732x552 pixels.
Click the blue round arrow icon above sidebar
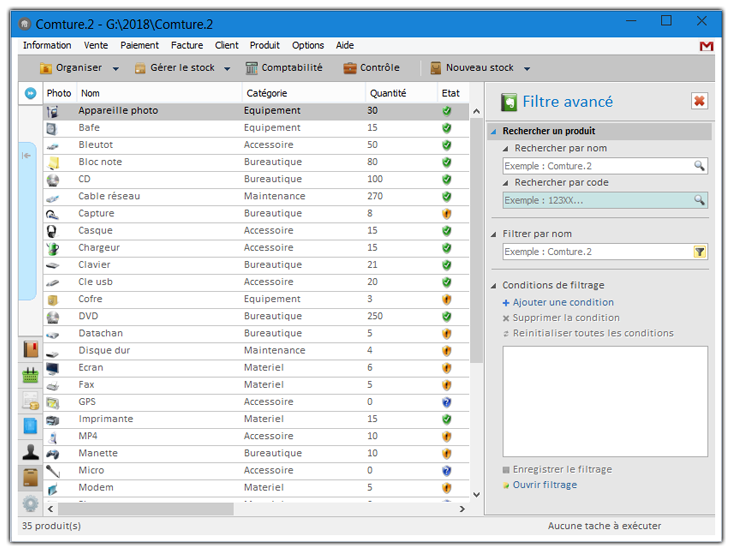(30, 93)
